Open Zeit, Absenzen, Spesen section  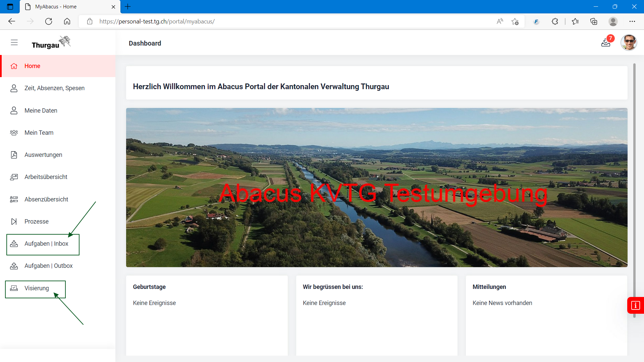[x=54, y=88]
